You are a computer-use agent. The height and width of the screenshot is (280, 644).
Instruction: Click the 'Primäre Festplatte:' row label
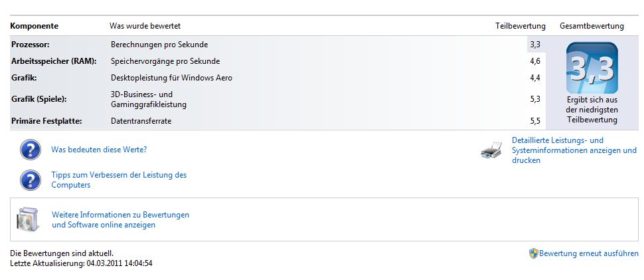pyautogui.click(x=45, y=121)
